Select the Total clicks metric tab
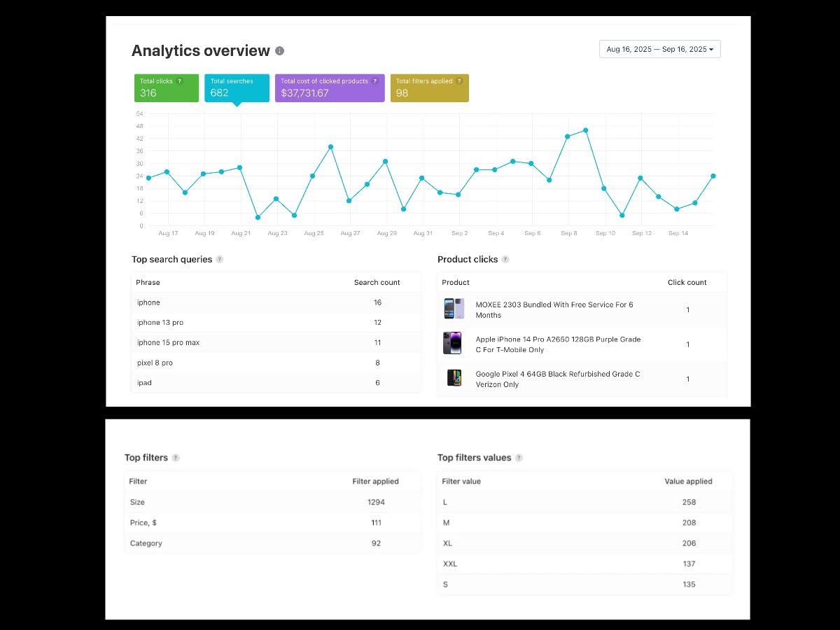Viewport: 840px width, 630px height. [167, 88]
